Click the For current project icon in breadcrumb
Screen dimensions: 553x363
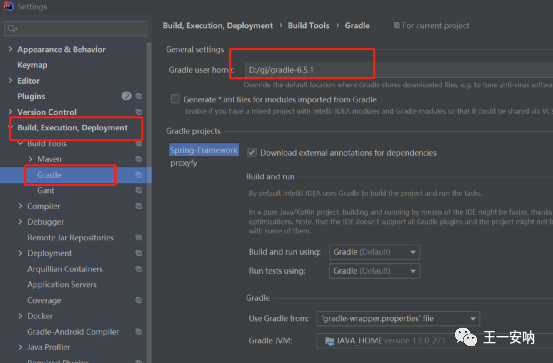point(397,25)
